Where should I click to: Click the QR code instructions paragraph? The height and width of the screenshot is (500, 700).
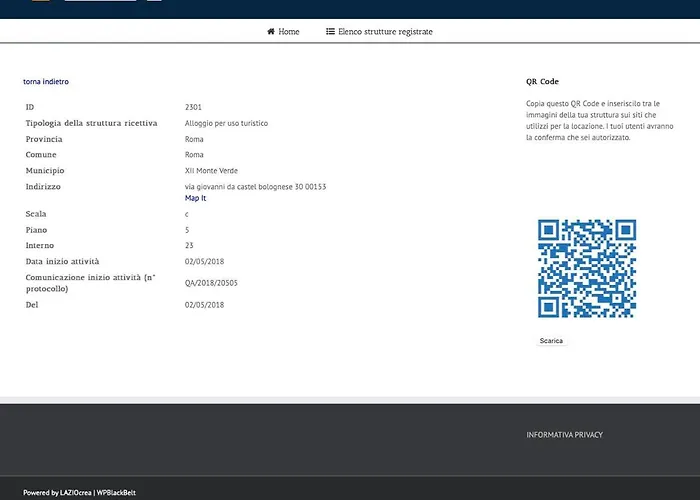coord(600,121)
